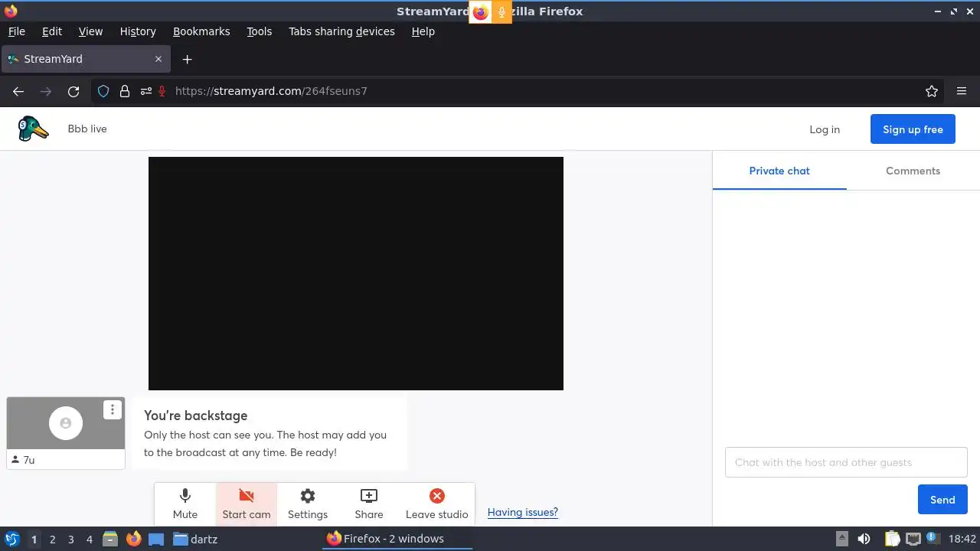Open Tabs sharing devices menu
Image resolution: width=980 pixels, height=551 pixels.
pos(341,31)
